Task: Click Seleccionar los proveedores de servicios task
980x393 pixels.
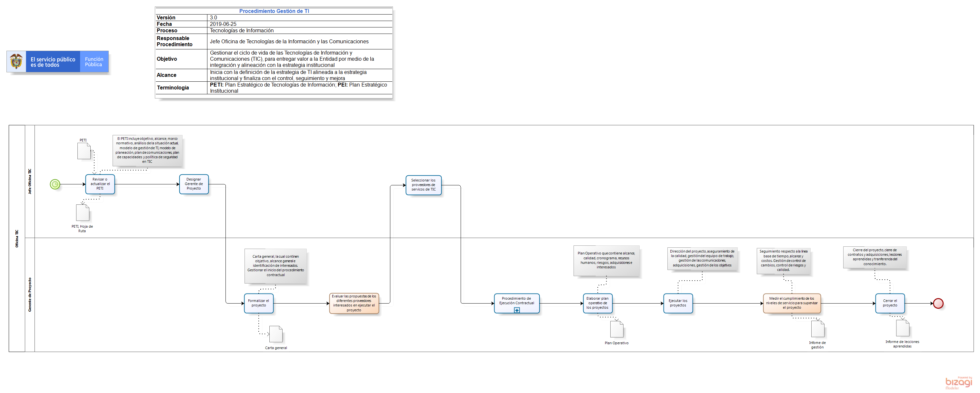Action: tap(424, 185)
